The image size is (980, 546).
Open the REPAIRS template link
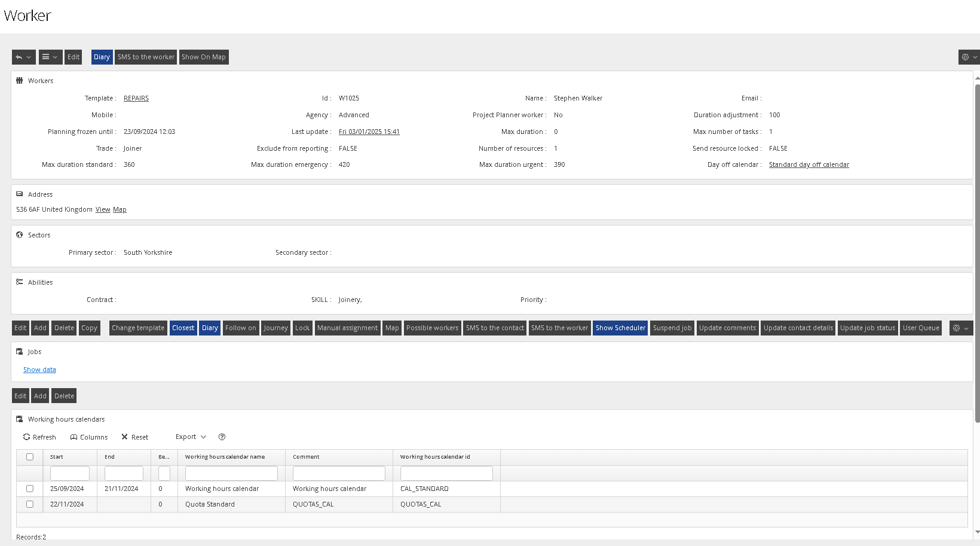pos(136,98)
